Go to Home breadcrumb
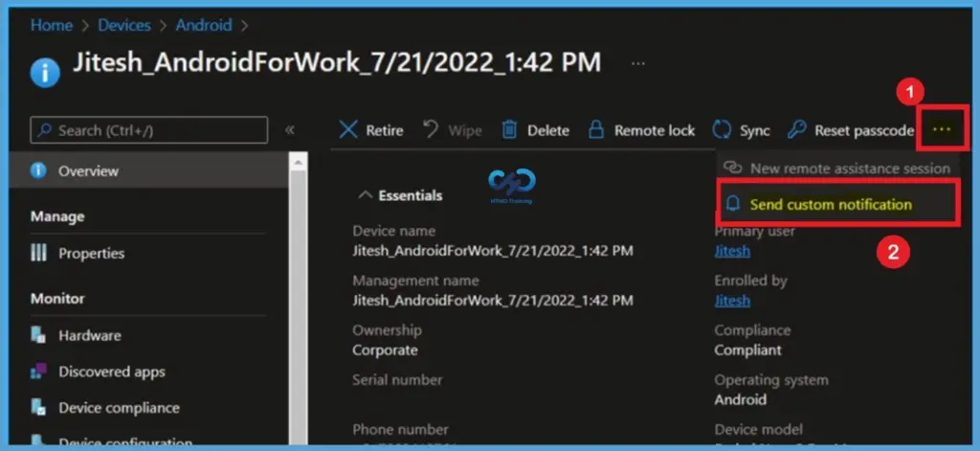This screenshot has height=451, width=980. tap(52, 25)
